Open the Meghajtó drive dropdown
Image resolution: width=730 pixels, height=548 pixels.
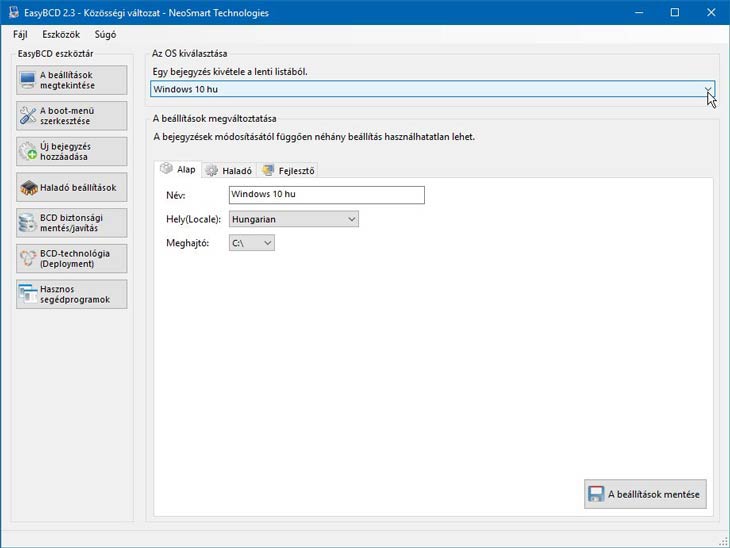pos(266,243)
